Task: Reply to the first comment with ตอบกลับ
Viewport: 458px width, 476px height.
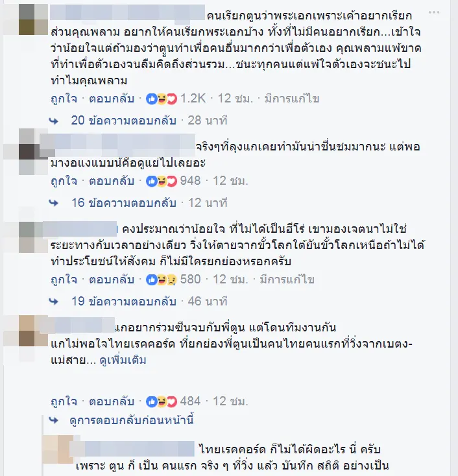Action: click(x=112, y=99)
